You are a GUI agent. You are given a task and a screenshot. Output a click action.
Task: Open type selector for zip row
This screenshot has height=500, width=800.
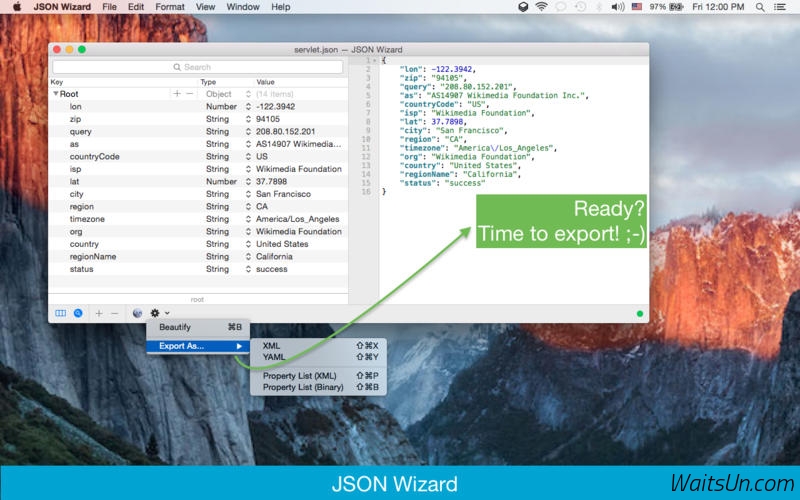tap(248, 119)
